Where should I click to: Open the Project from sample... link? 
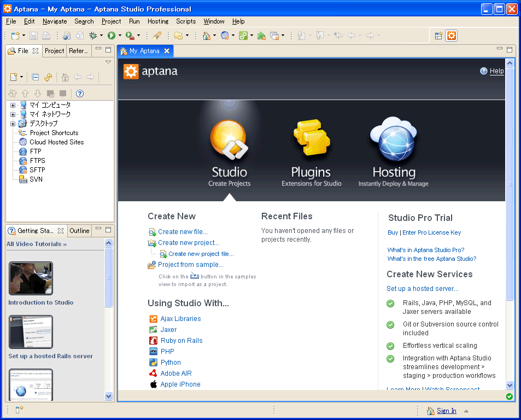[190, 265]
